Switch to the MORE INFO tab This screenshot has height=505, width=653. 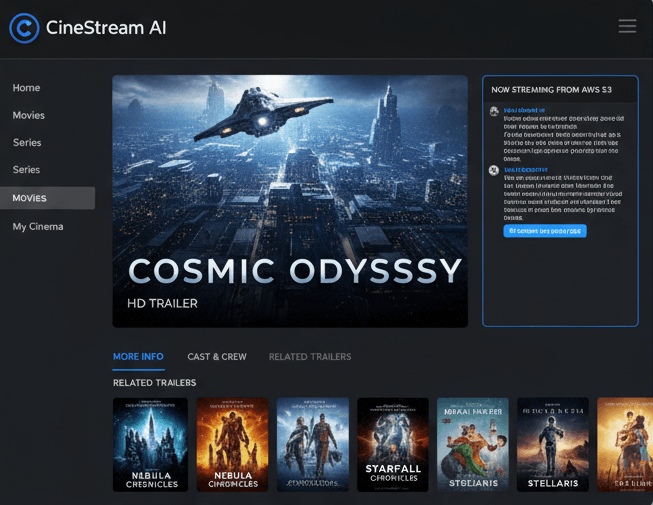(x=138, y=357)
